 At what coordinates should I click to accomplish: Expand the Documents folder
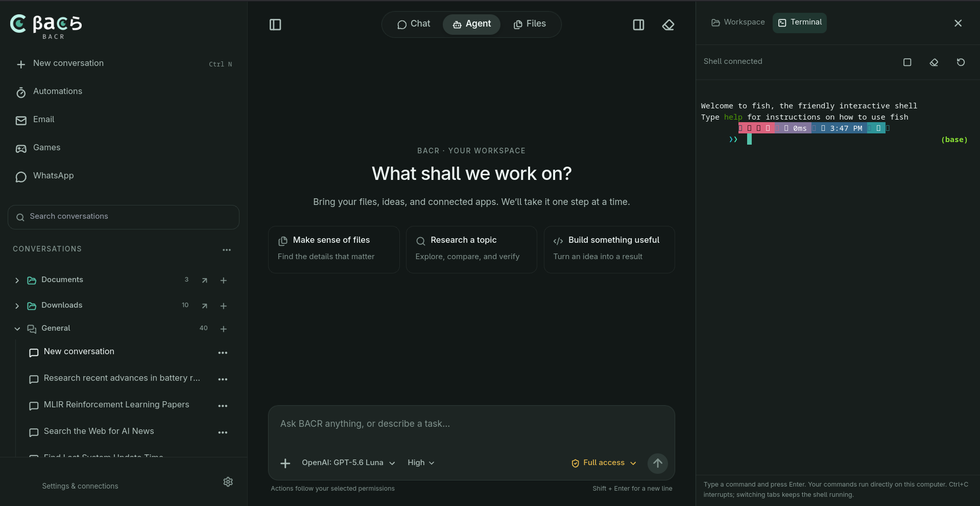17,280
